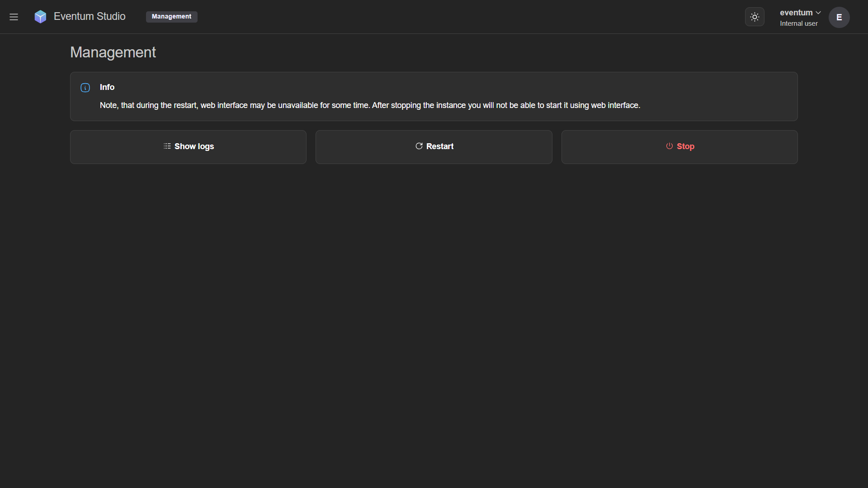Select the Management breadcrumb badge
This screenshot has height=488, width=868.
coord(171,17)
